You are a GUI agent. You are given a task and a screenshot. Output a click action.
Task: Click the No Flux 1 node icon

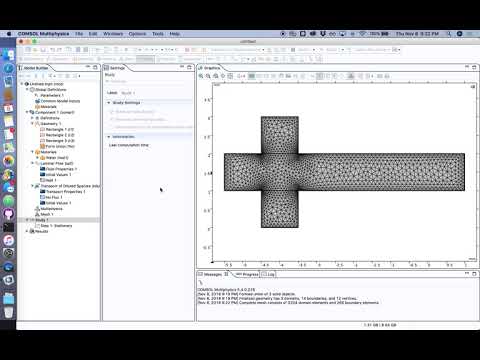(42, 197)
